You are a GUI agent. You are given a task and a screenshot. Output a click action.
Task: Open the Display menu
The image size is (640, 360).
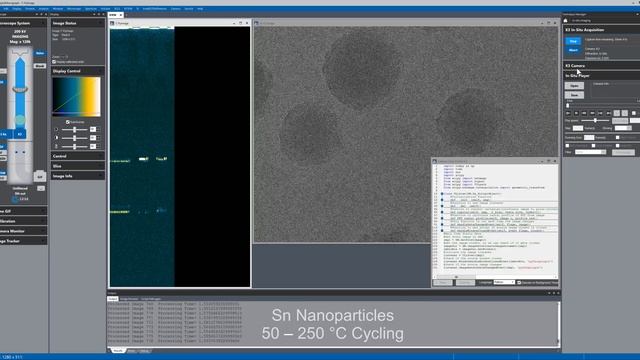coord(17,9)
